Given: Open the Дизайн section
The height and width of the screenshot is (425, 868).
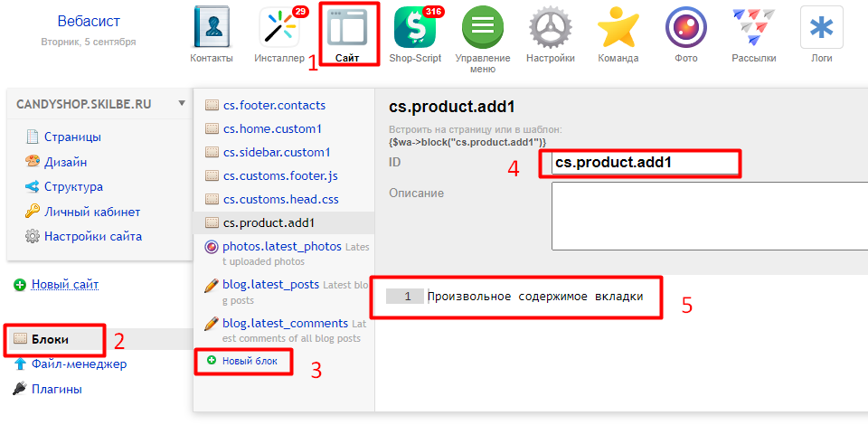Looking at the screenshot, I should tap(66, 163).
